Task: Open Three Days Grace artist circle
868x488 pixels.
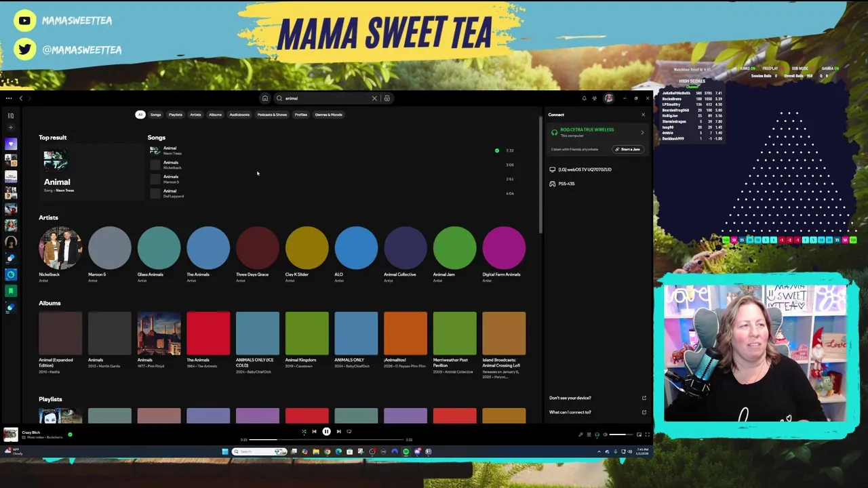Action: point(258,248)
